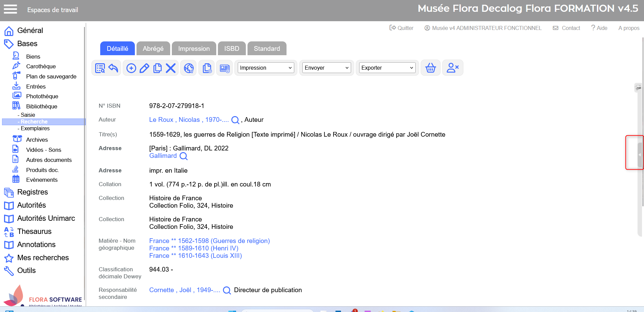Click the duplicate record icon

(x=157, y=68)
